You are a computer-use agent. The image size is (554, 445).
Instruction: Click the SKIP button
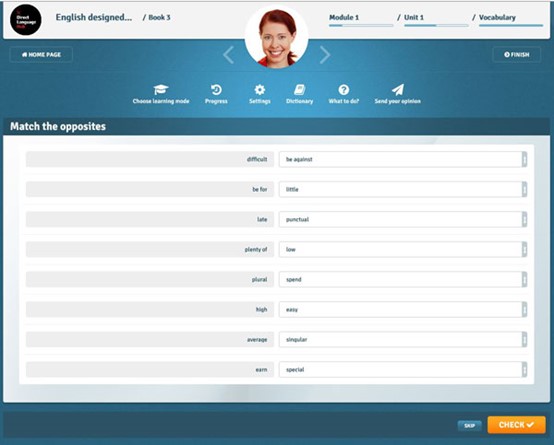(x=470, y=426)
